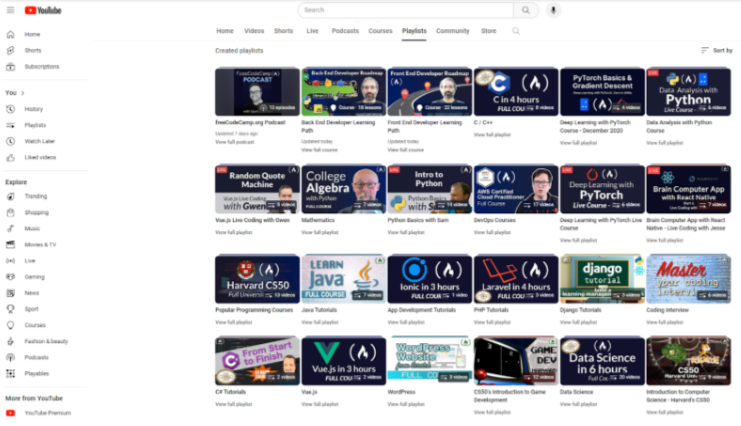Click Python Basics with Sam title
This screenshot has width=741, height=426.
[418, 220]
